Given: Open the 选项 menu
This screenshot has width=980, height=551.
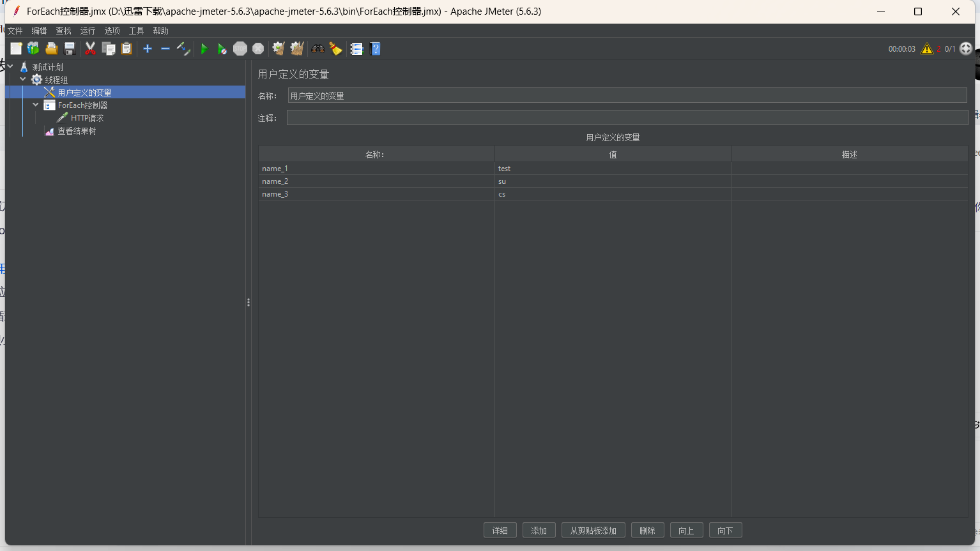Looking at the screenshot, I should point(112,31).
